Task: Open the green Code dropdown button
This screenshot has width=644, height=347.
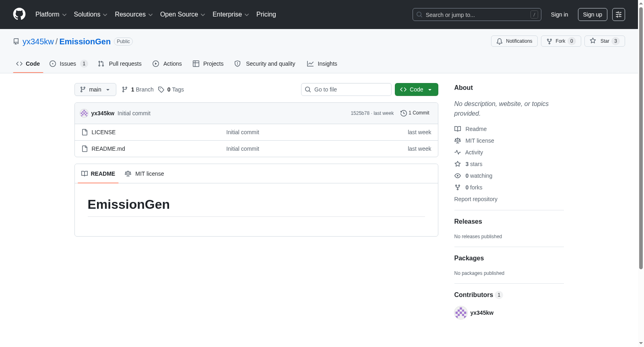Action: click(417, 89)
